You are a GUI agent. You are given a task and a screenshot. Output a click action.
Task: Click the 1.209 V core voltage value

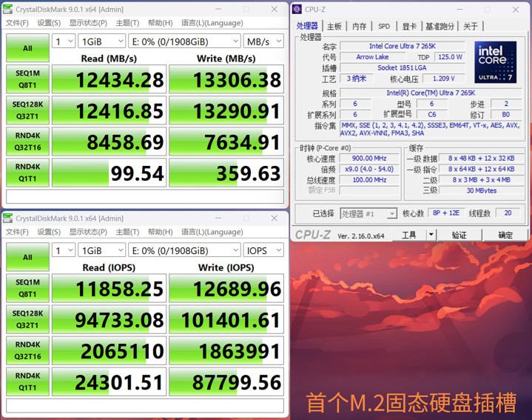pos(443,79)
